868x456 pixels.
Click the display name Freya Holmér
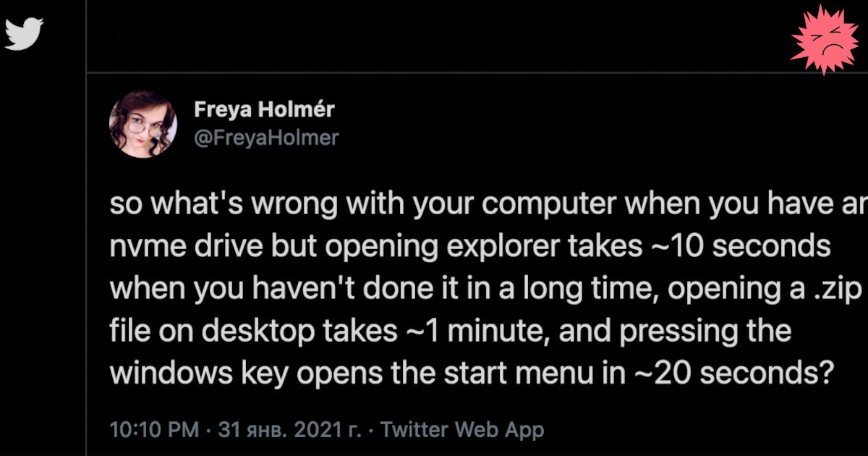264,110
